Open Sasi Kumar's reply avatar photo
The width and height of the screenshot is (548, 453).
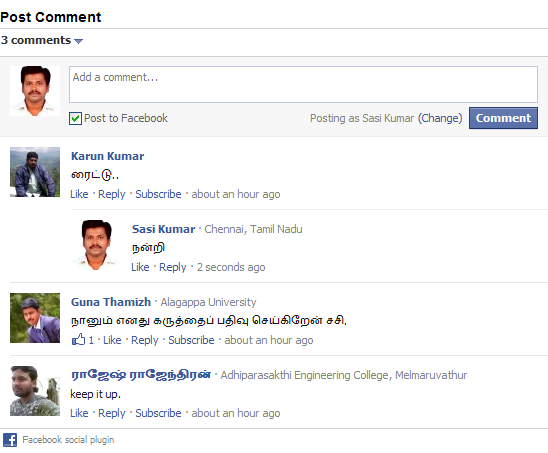pyautogui.click(x=96, y=245)
